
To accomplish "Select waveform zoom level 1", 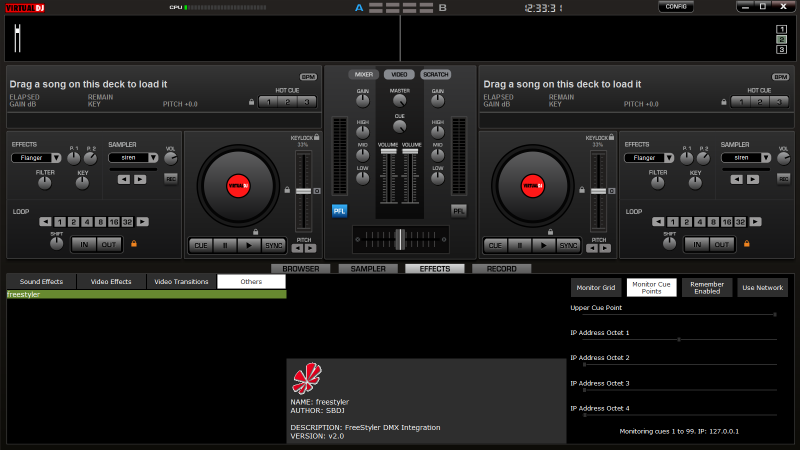I will [782, 29].
